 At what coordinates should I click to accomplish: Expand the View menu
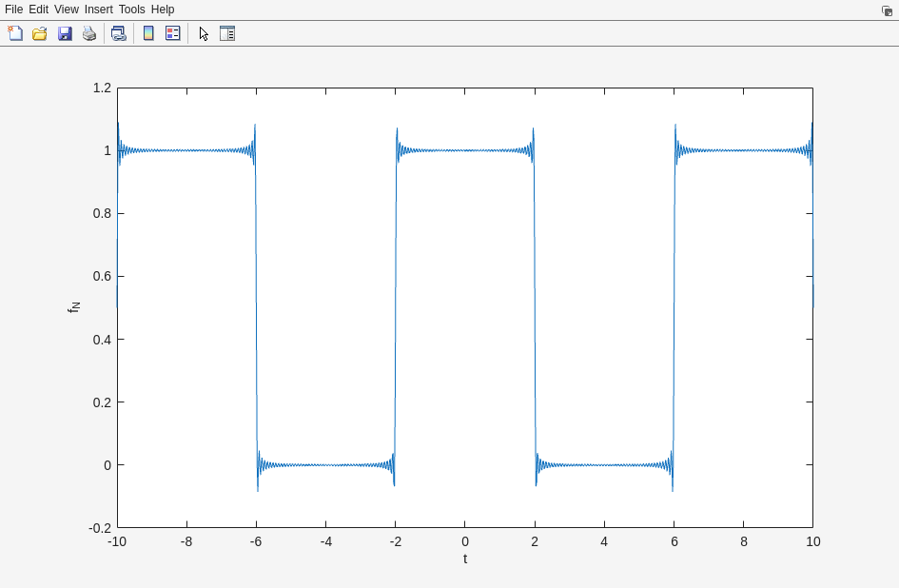[67, 10]
